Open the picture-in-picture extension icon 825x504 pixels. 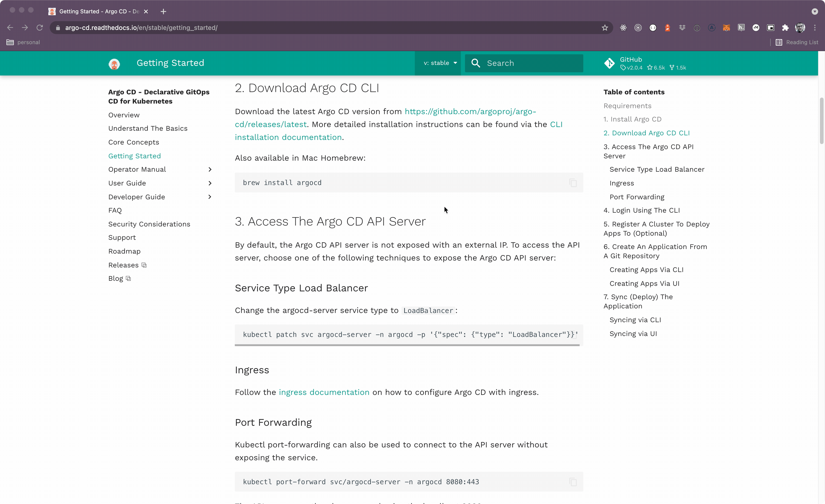(x=770, y=28)
